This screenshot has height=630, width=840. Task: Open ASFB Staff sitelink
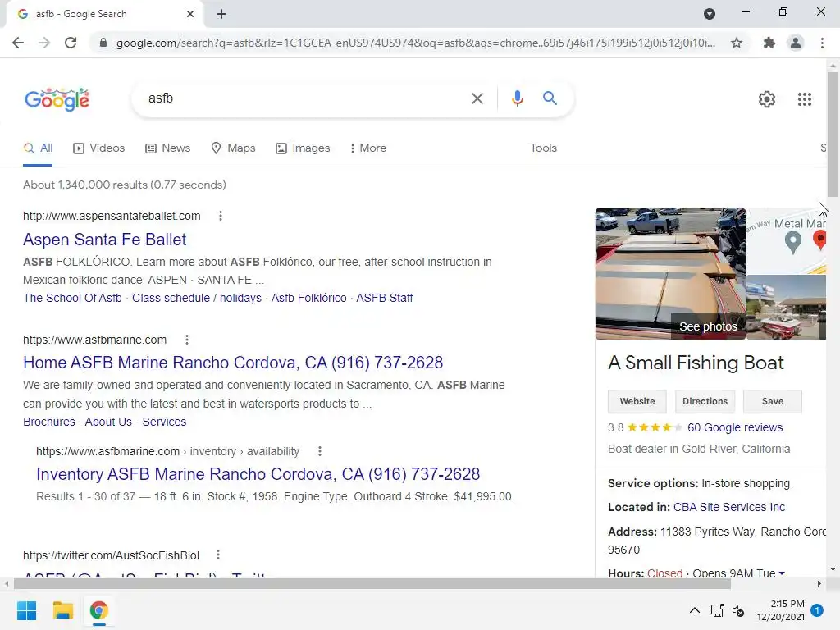pyautogui.click(x=385, y=298)
